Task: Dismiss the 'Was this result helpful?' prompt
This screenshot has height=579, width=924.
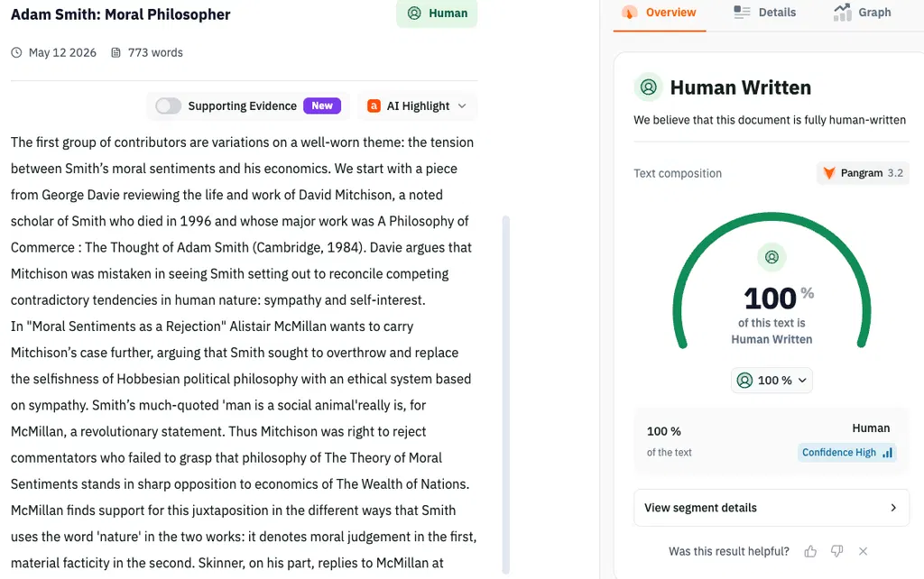Action: coord(864,551)
